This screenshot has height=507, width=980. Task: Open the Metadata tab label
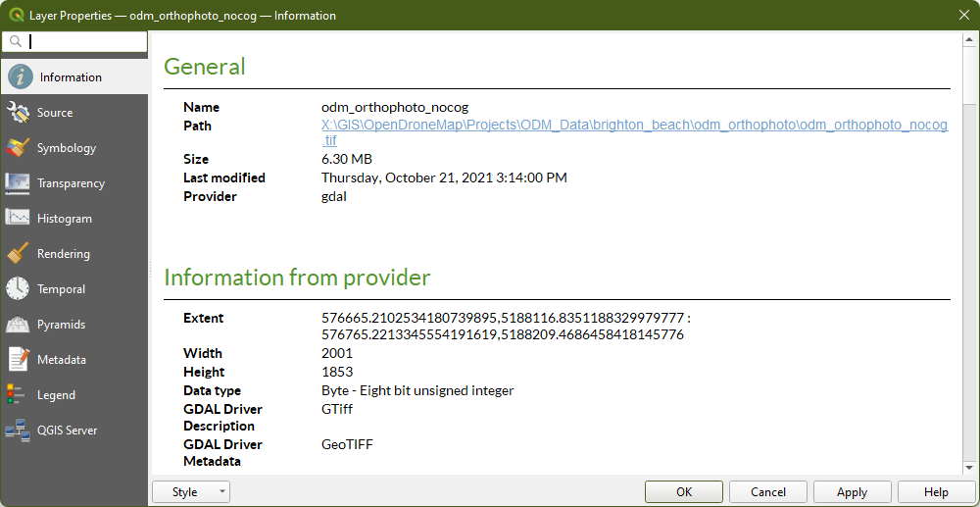(x=61, y=360)
